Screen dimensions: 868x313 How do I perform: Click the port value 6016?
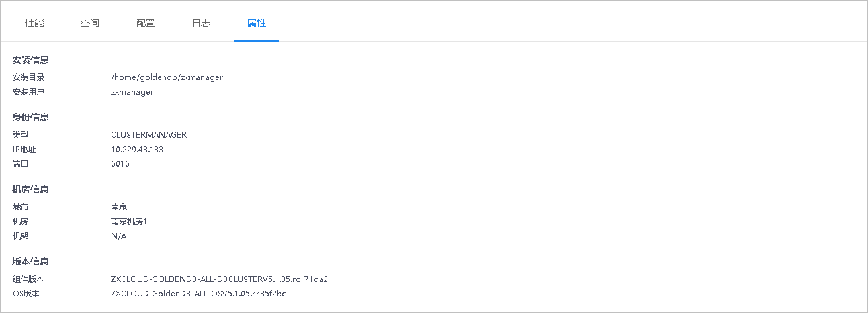120,163
